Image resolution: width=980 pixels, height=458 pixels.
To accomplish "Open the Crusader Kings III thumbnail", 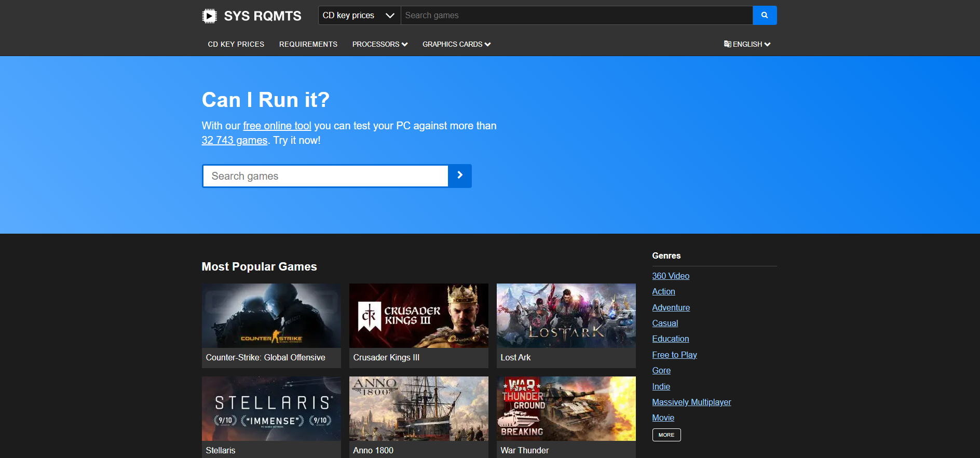I will pyautogui.click(x=419, y=316).
